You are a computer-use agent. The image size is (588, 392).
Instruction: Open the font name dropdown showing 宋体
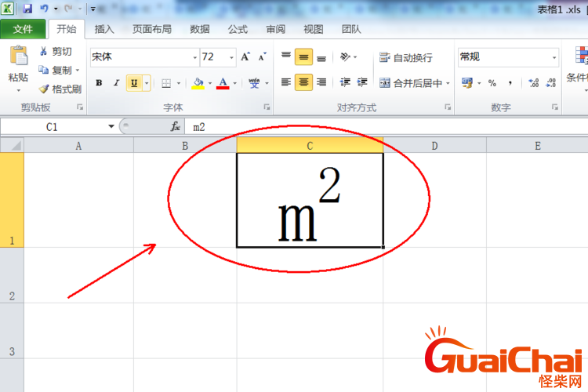tap(195, 57)
